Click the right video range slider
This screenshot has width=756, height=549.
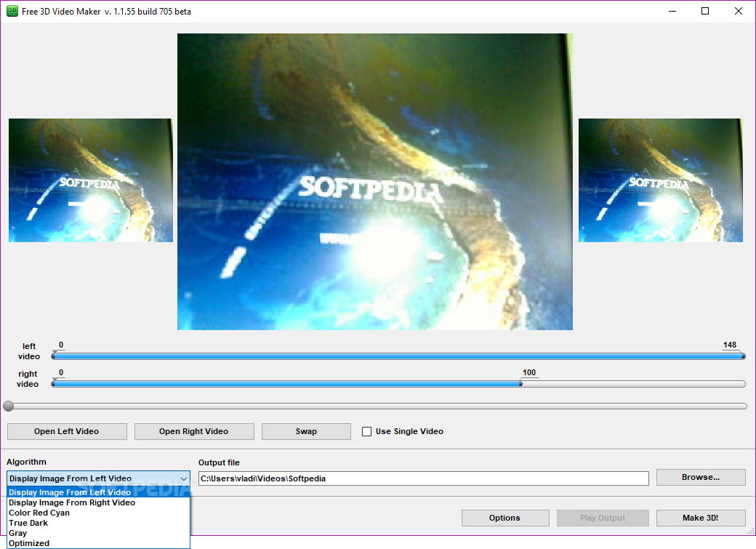coord(398,383)
